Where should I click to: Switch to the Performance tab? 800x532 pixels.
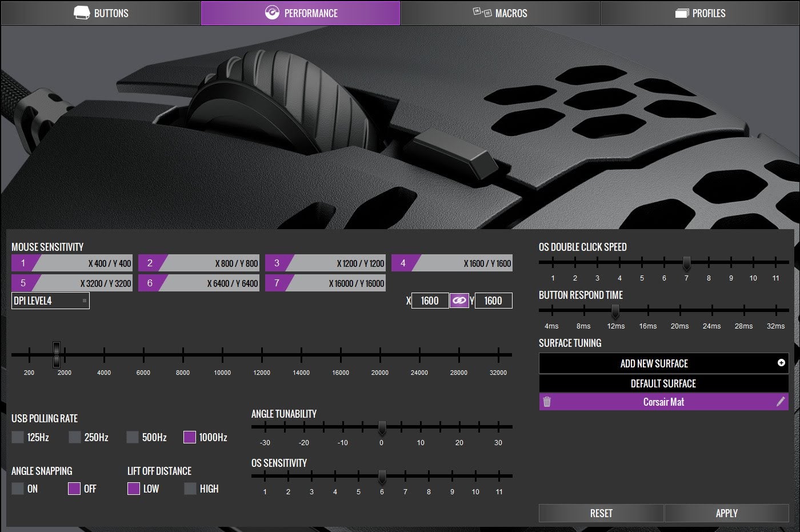(x=301, y=13)
